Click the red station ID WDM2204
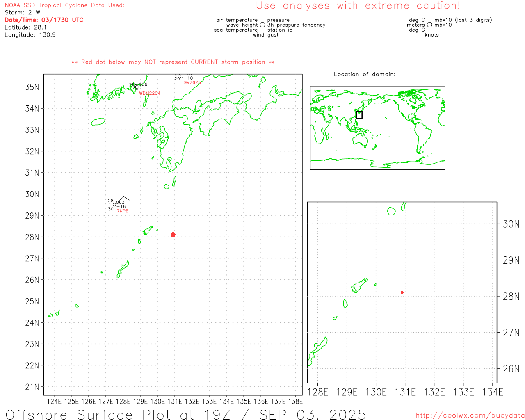The width and height of the screenshot is (525, 420). coord(150,93)
